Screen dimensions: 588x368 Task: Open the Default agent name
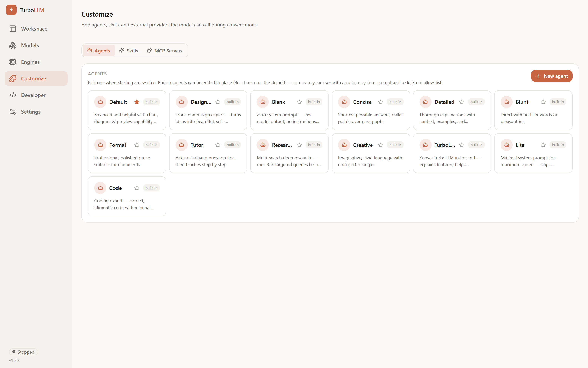118,102
